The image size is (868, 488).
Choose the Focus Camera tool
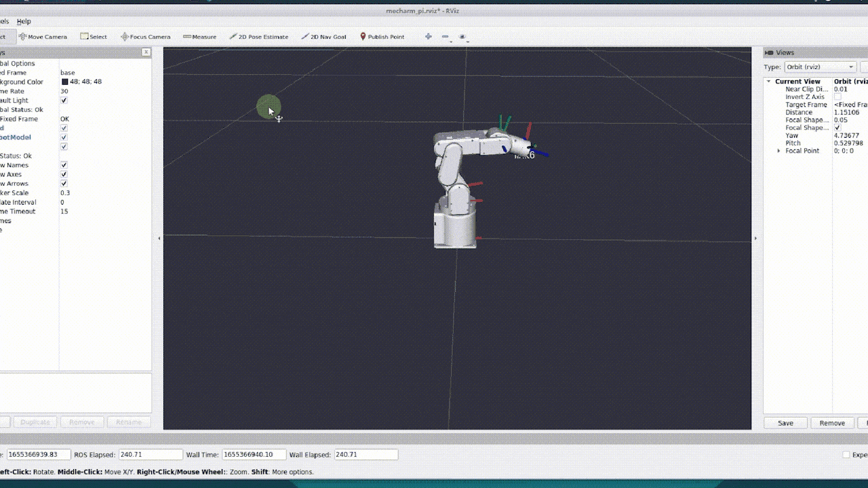coord(145,37)
